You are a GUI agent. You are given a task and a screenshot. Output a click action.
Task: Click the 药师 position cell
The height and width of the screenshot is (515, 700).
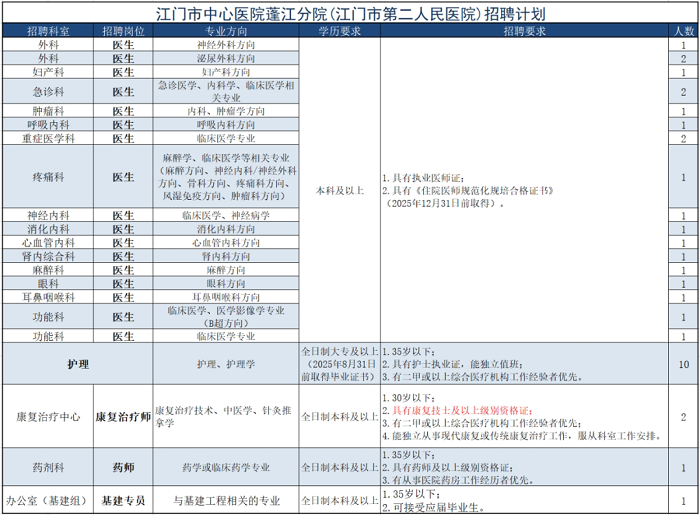[x=123, y=467]
